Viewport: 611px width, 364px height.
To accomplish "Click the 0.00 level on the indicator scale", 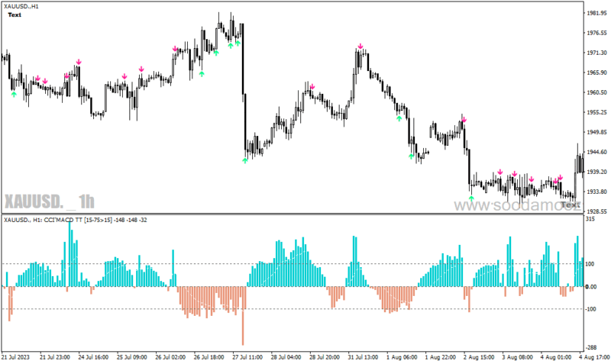I will [x=591, y=286].
